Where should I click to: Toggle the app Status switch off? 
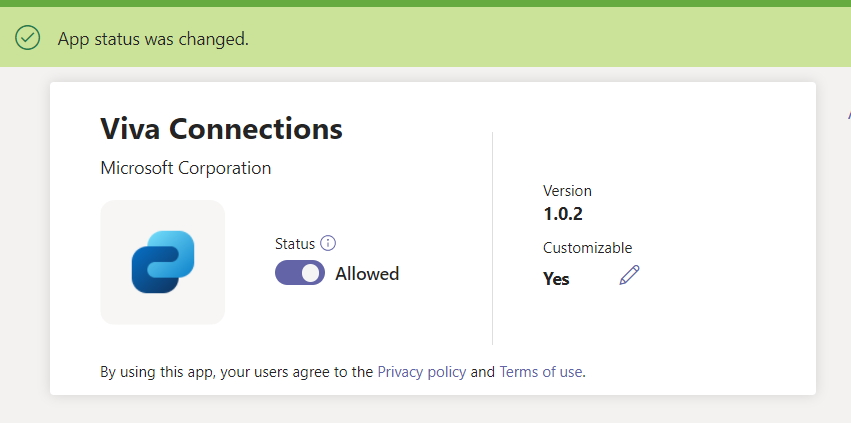click(300, 273)
